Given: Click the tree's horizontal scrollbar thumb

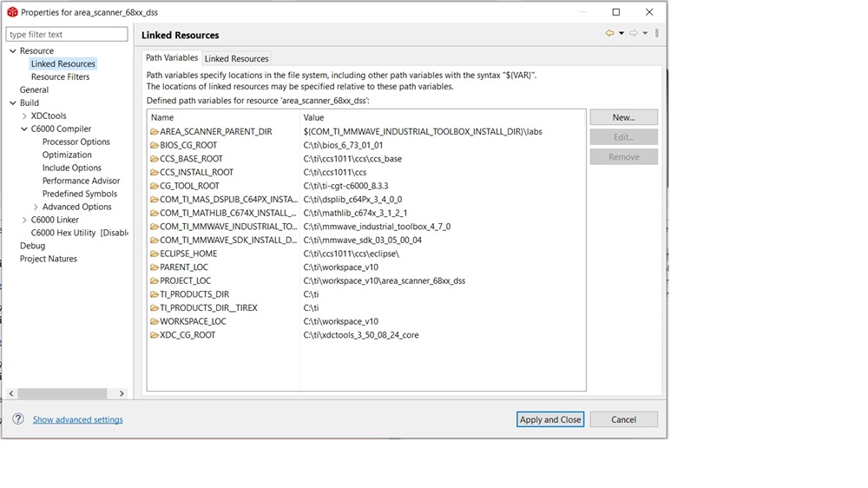Looking at the screenshot, I should [62, 393].
